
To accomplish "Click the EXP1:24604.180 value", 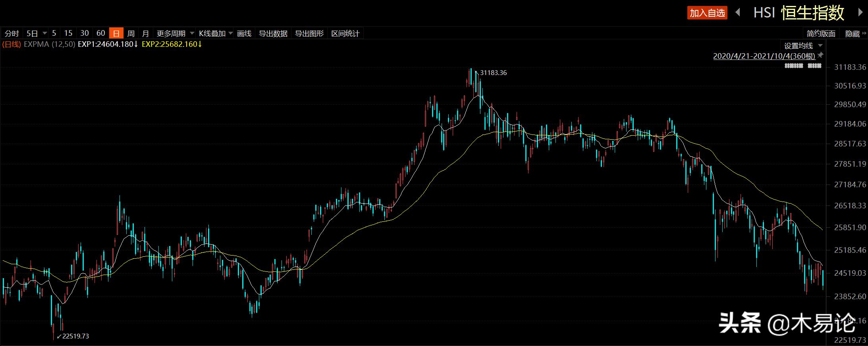I will [108, 44].
